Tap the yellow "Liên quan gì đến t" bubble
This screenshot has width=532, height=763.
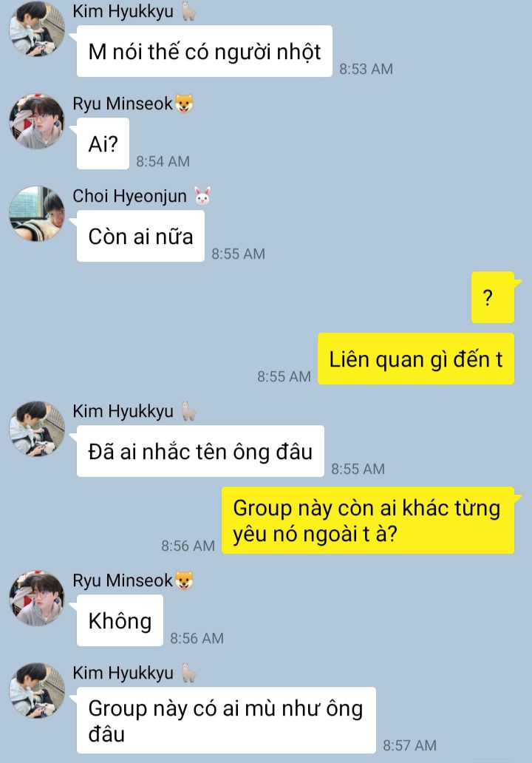click(x=416, y=359)
